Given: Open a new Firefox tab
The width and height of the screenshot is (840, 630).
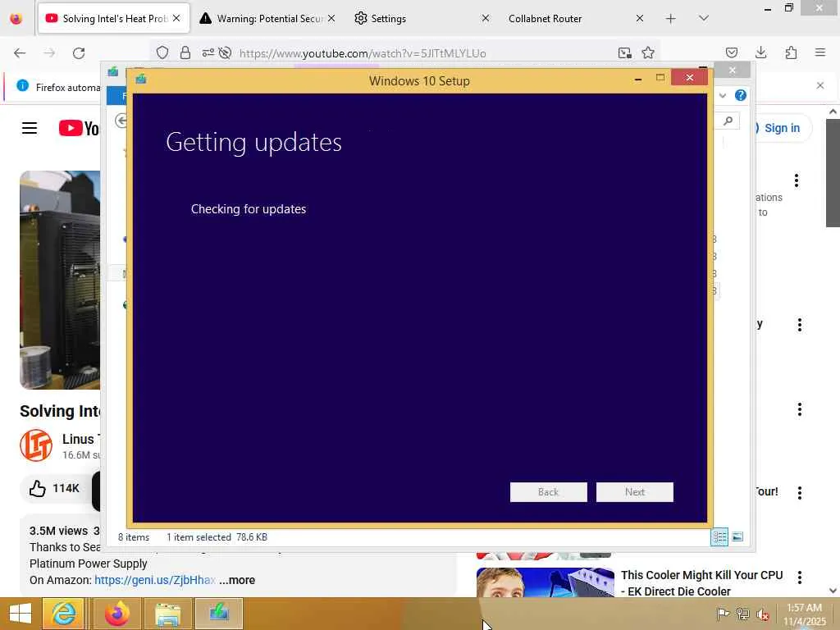Looking at the screenshot, I should 670,19.
